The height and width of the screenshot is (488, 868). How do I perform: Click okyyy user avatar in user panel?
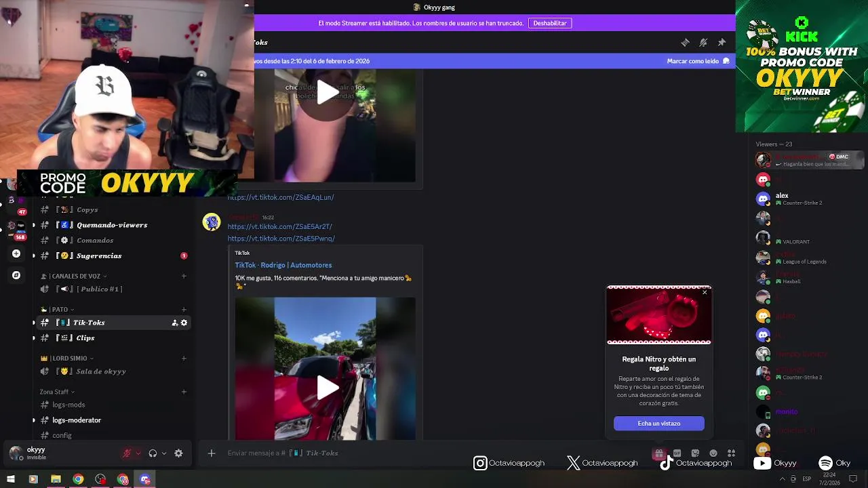(16, 453)
